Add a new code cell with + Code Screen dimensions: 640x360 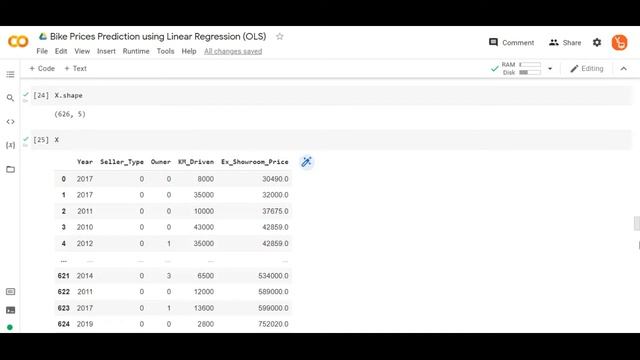[42, 69]
